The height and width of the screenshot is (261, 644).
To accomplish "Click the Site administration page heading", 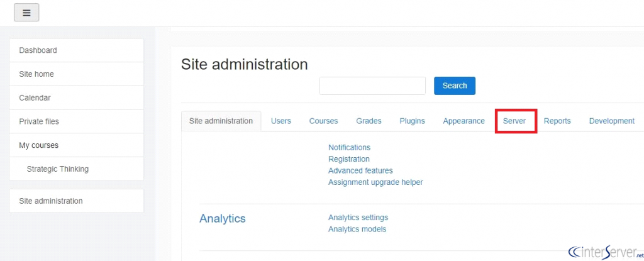I will click(x=245, y=65).
